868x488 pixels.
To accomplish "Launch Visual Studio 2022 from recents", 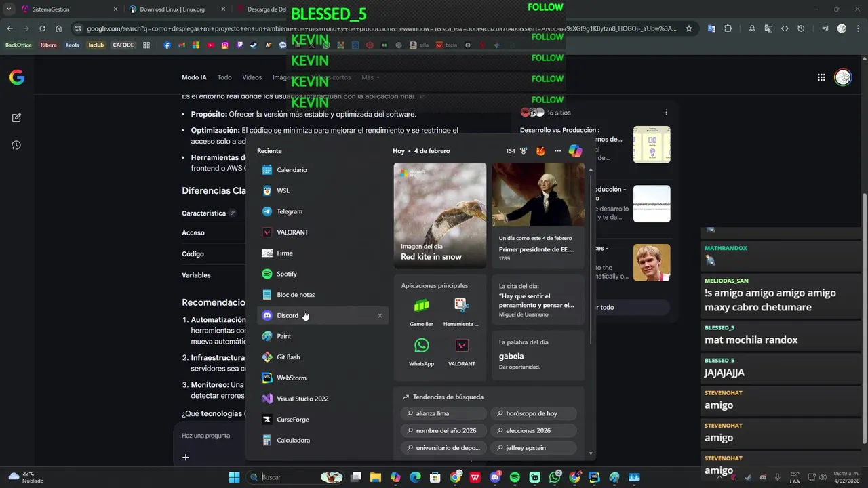I will point(322,399).
